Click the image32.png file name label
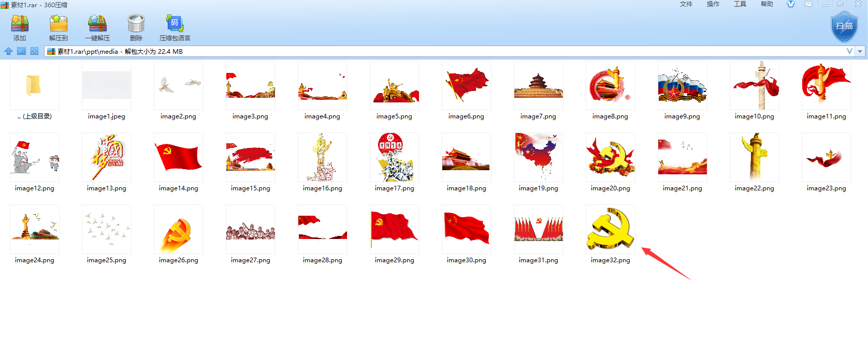Image resolution: width=868 pixels, height=344 pixels. tap(611, 260)
